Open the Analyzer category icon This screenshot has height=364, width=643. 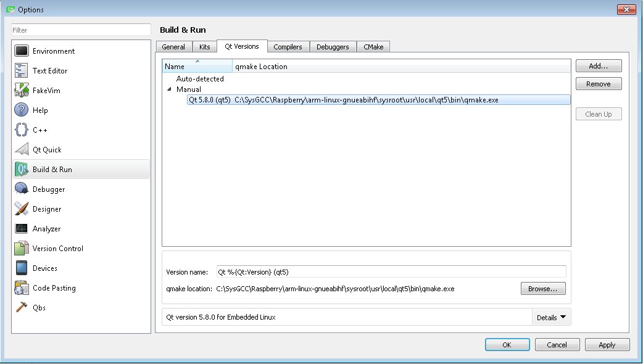pos(22,228)
